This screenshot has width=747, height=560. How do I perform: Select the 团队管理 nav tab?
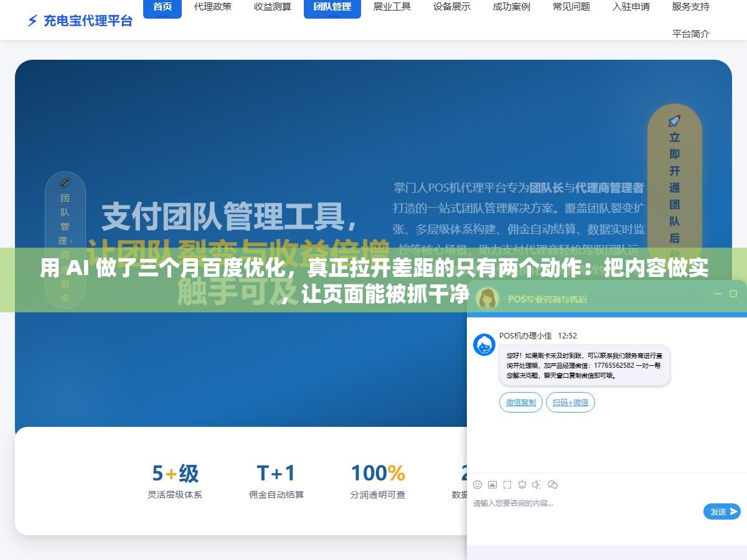coord(332,7)
